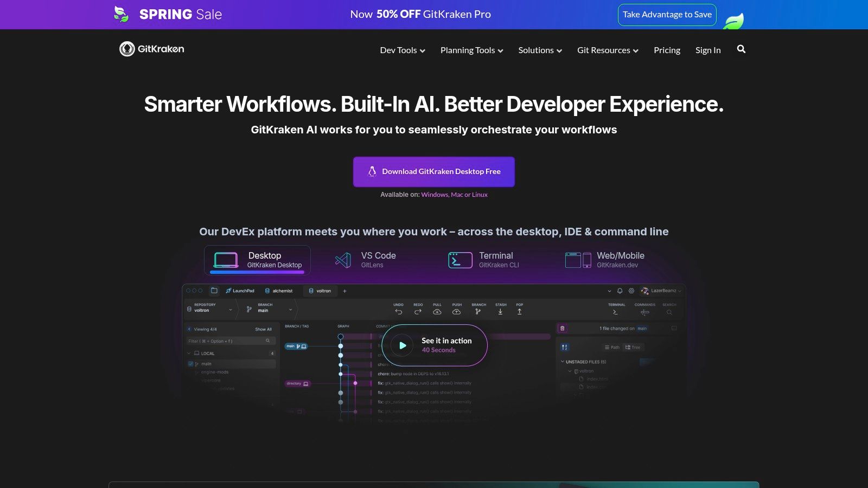This screenshot has height=488, width=868.
Task: Click the GitKraken logo
Action: click(x=152, y=49)
